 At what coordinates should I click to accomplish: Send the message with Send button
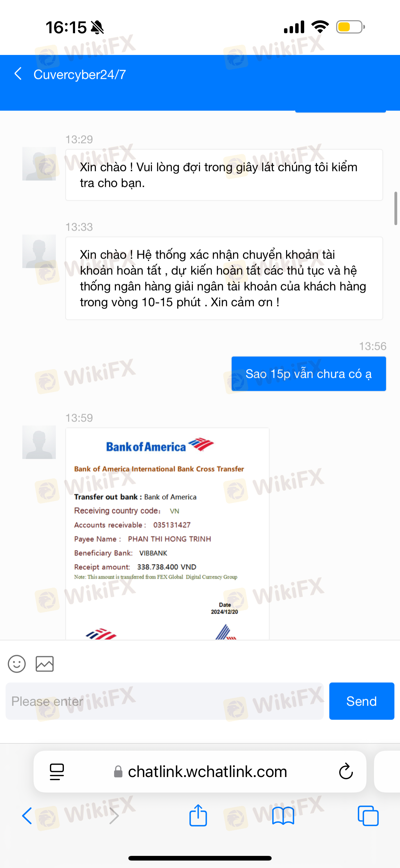[x=362, y=701]
